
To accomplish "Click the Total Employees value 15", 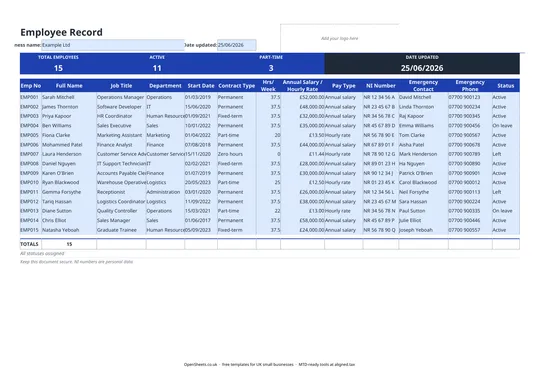I will coord(58,68).
